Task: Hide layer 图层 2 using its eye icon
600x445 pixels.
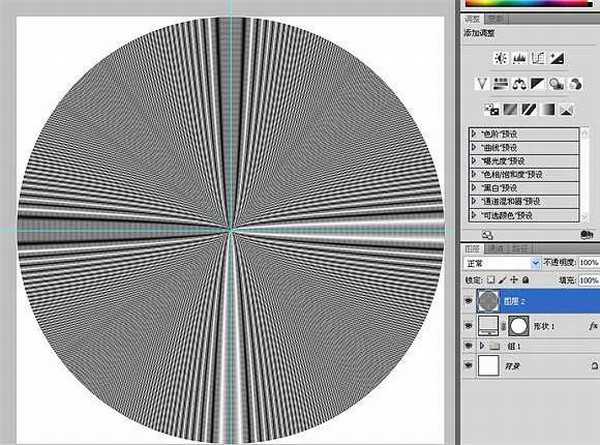Action: click(x=470, y=299)
